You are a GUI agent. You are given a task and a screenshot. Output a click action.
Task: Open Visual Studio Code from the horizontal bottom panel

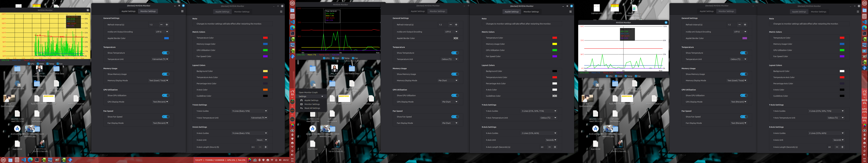point(24,160)
